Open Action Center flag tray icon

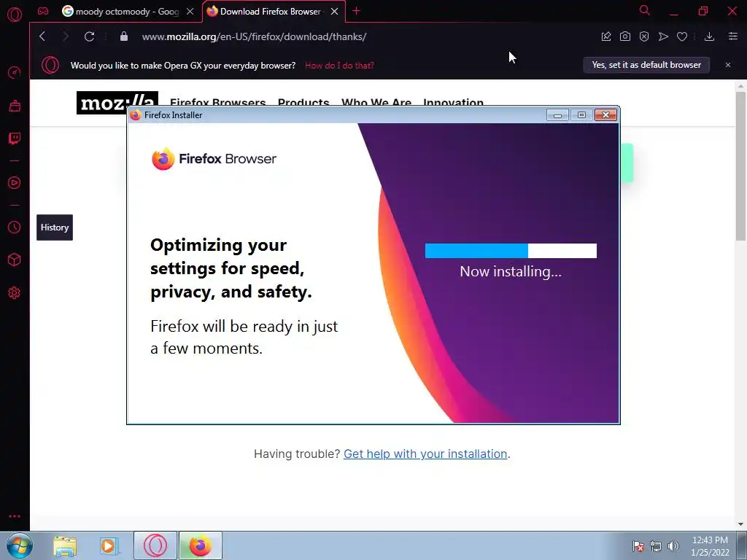coord(638,546)
